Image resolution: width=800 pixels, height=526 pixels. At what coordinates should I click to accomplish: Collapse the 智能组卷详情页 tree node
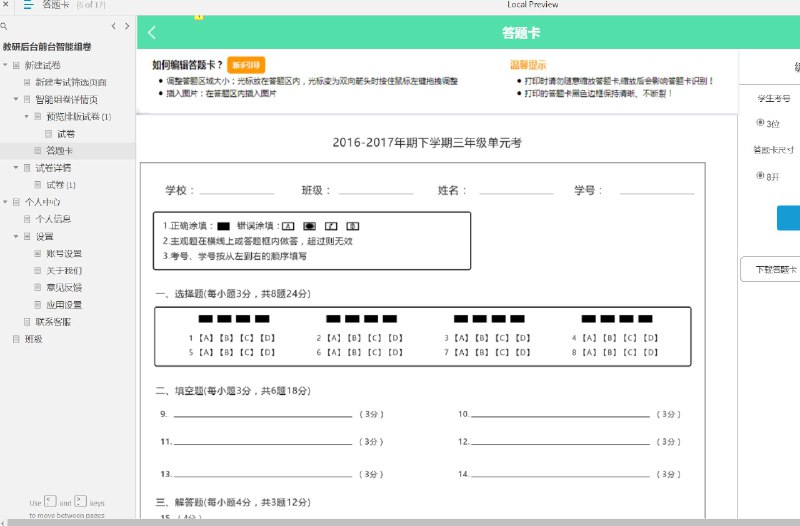click(16, 99)
